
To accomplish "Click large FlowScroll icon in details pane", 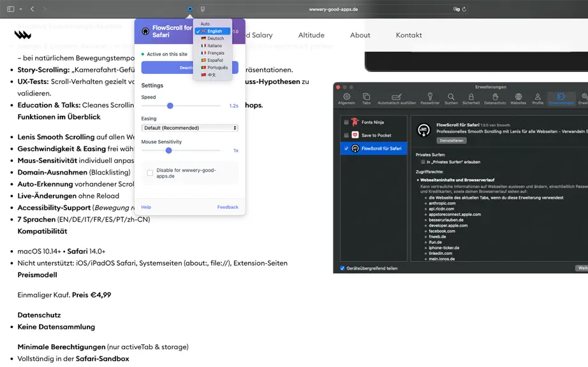I will pyautogui.click(x=424, y=131).
